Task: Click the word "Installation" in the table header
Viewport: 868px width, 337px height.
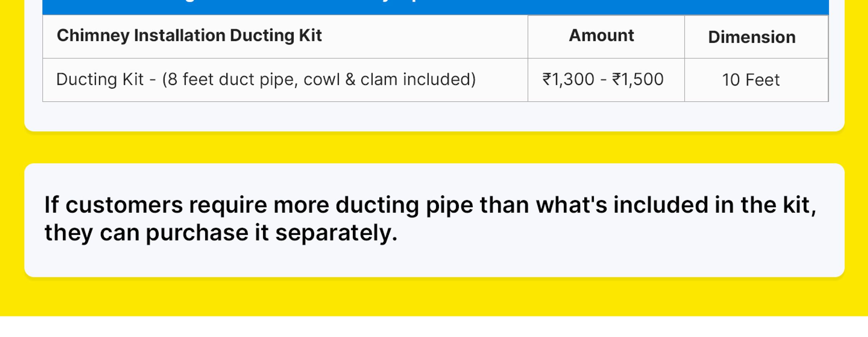Action: click(x=180, y=35)
